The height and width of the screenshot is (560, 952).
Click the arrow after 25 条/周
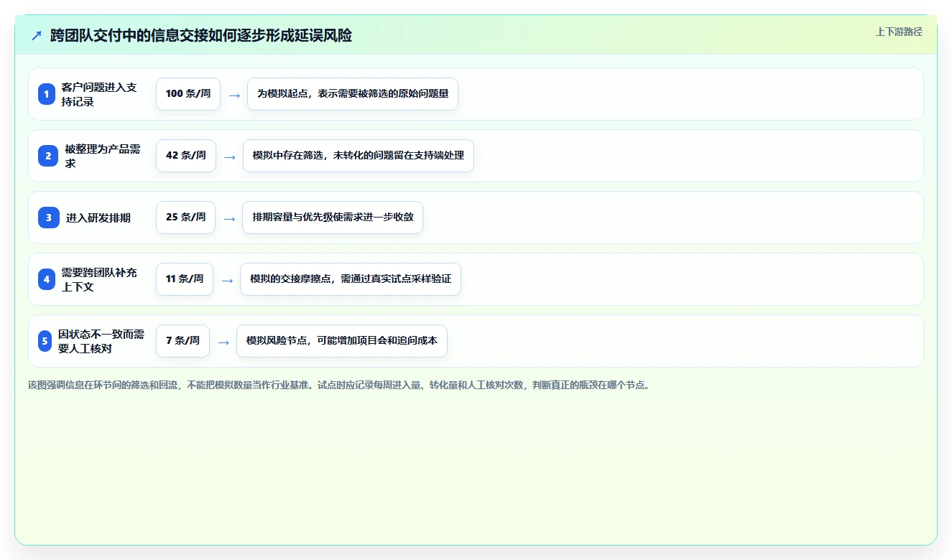pos(229,218)
